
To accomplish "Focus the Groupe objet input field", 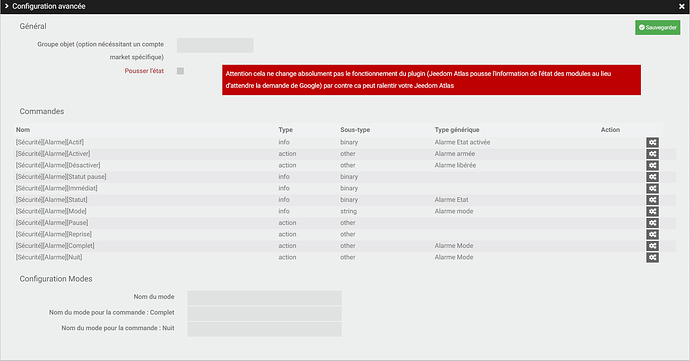I will pos(215,45).
